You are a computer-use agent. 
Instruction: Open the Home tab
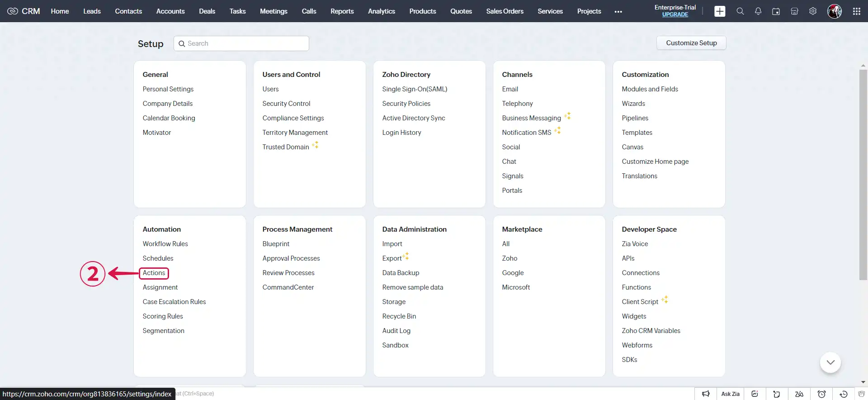tap(60, 11)
